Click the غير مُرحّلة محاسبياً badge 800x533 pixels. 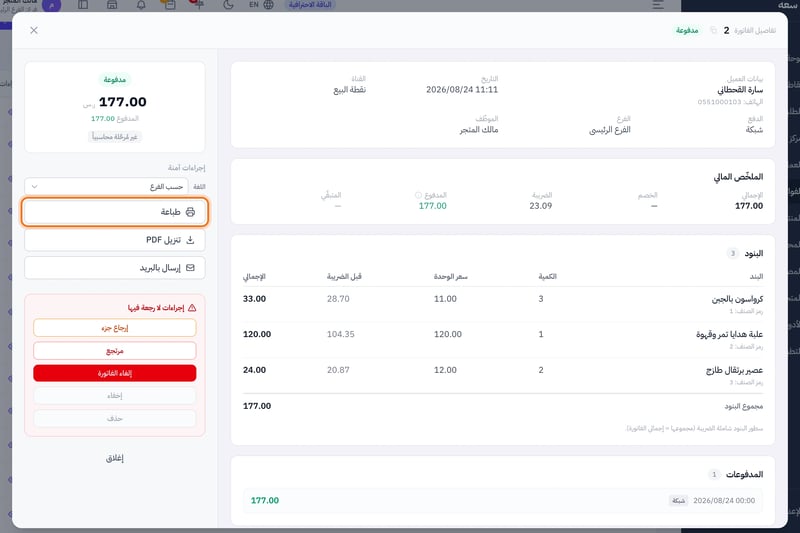(115, 137)
